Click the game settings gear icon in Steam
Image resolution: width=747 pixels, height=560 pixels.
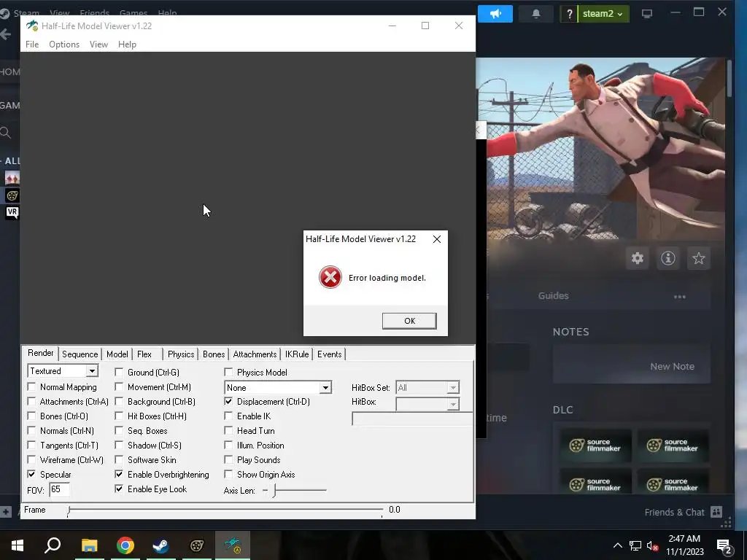[x=638, y=258]
